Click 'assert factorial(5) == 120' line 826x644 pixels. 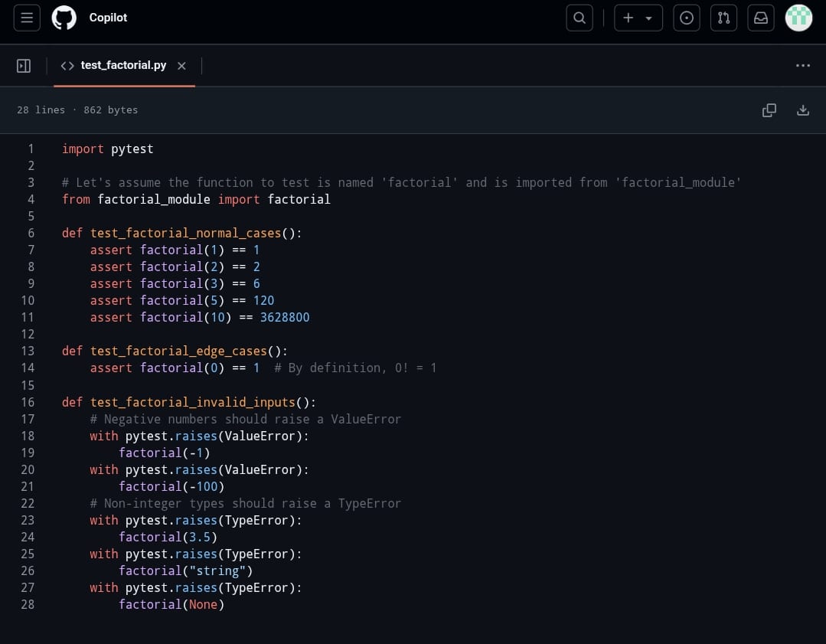[x=182, y=300]
